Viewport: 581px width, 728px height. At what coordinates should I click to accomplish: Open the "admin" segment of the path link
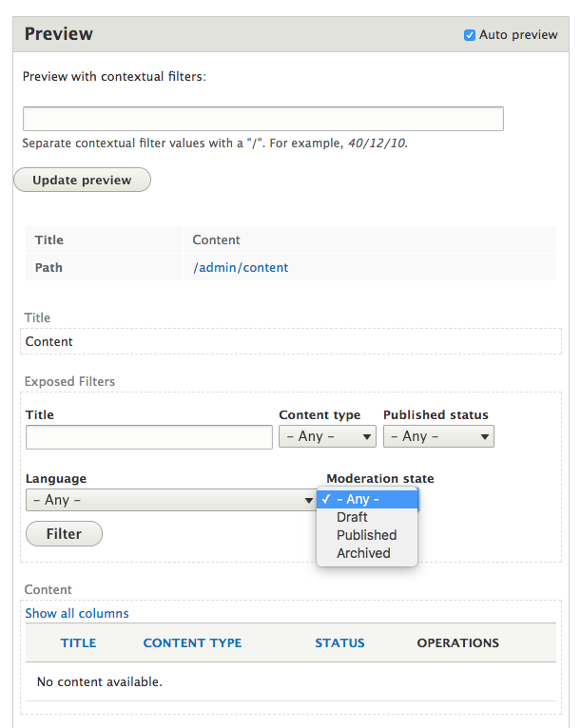click(218, 268)
